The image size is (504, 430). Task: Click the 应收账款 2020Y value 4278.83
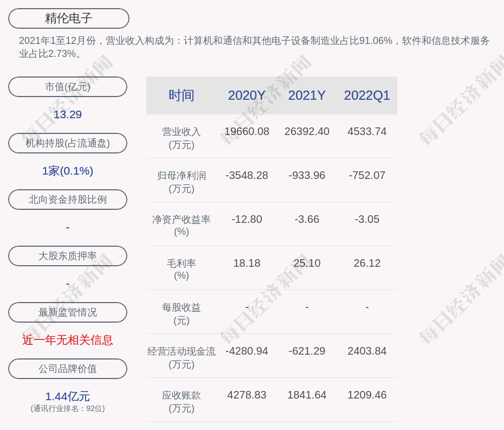247,395
